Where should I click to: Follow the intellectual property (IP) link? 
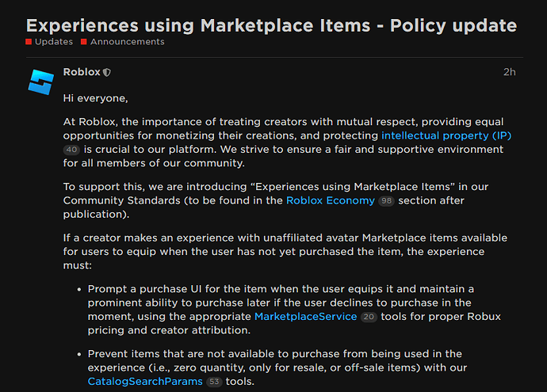446,135
